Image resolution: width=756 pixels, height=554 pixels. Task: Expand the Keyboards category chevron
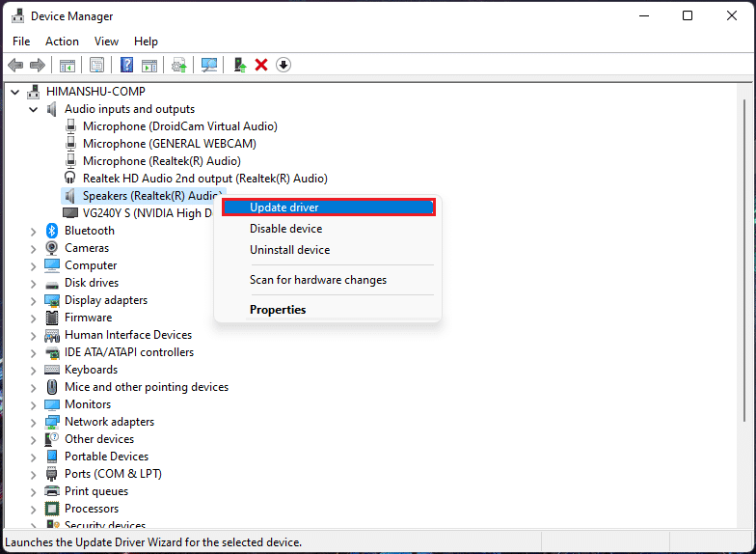click(x=33, y=371)
